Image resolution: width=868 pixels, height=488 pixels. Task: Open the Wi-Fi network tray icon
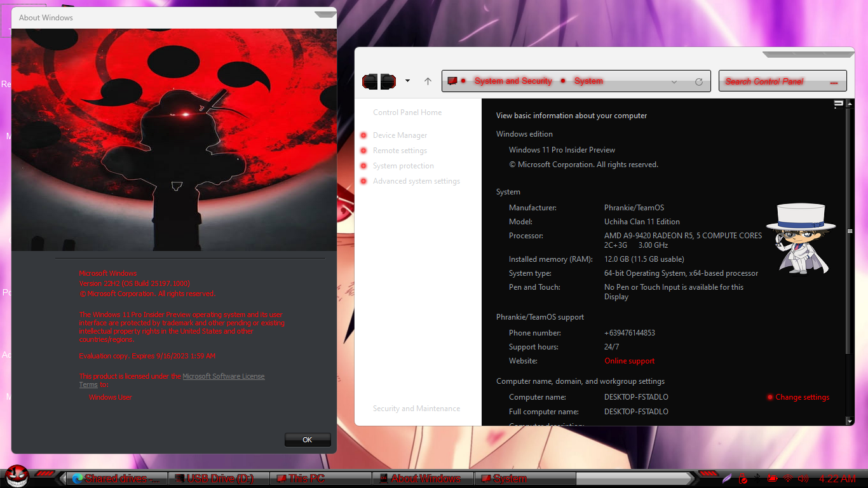[789, 478]
